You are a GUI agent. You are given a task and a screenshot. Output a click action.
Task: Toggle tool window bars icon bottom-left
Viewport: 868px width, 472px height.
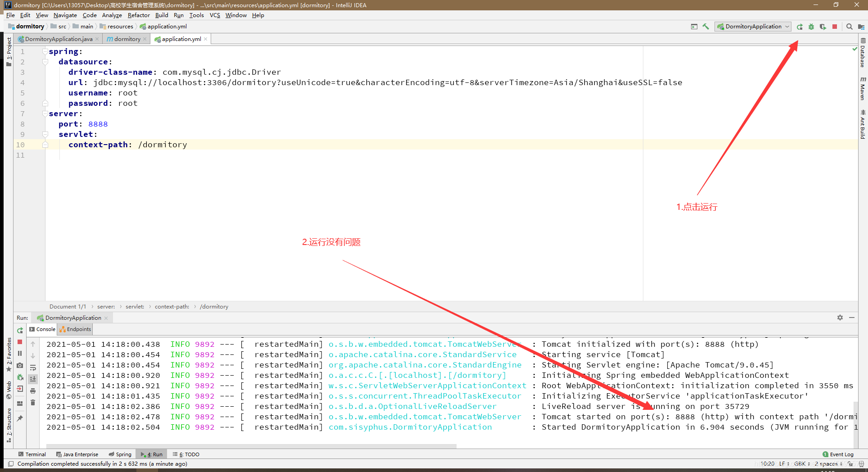pos(11,463)
